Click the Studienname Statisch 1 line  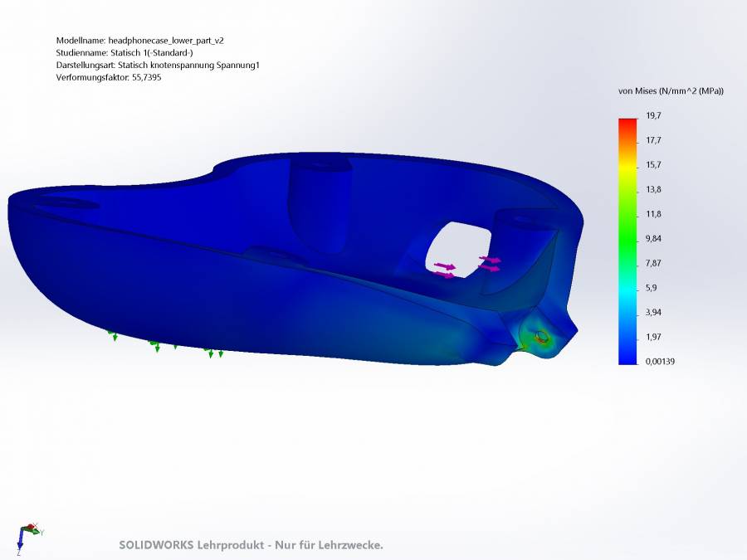pos(124,52)
